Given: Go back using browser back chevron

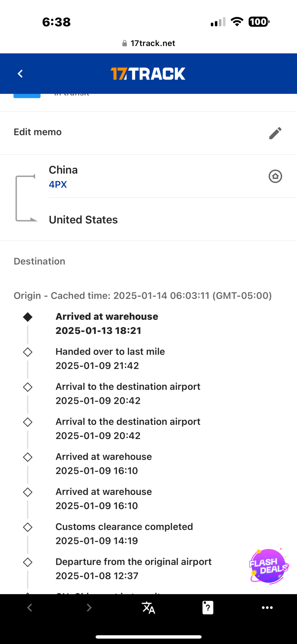Looking at the screenshot, I should (x=30, y=608).
